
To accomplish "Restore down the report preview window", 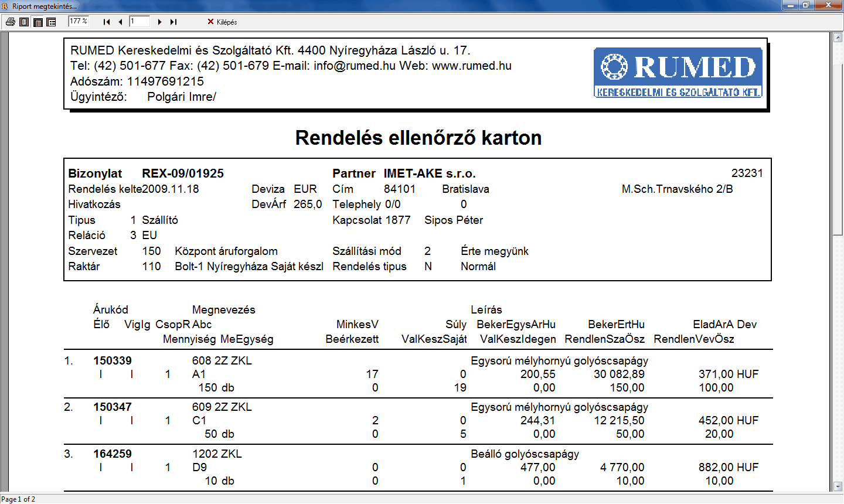I will (806, 5).
